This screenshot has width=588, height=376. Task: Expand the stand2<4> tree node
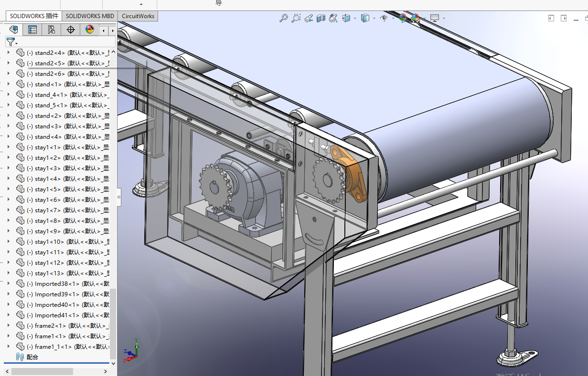(8, 52)
